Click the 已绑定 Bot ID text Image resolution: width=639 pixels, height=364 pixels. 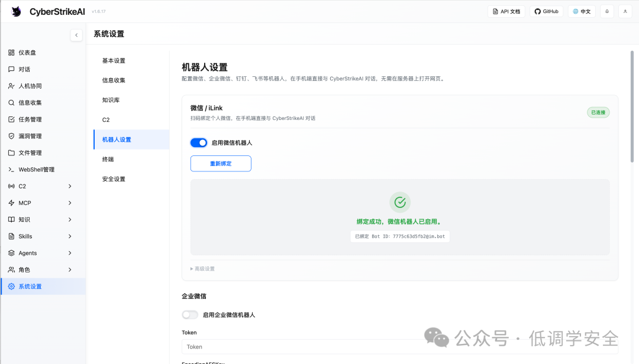click(400, 236)
